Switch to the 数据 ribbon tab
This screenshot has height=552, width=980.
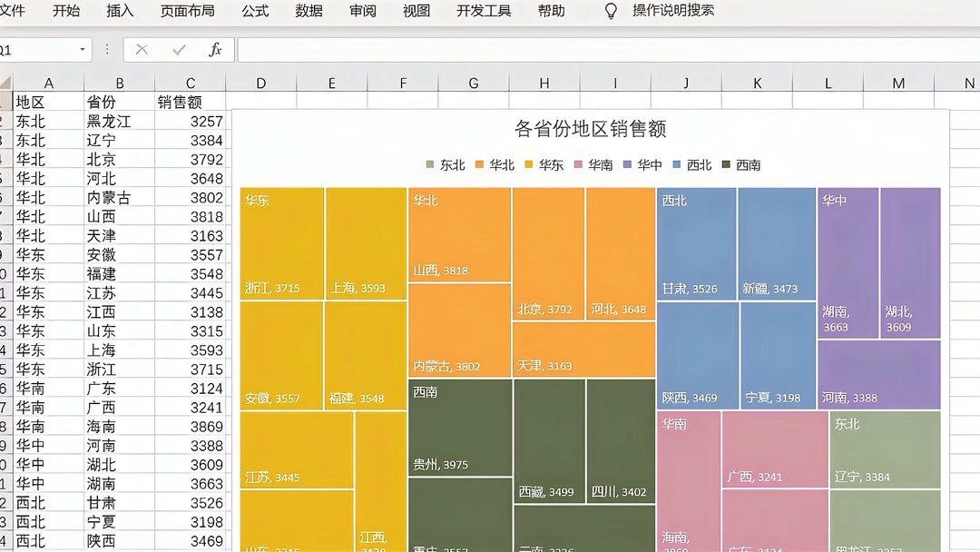(309, 11)
